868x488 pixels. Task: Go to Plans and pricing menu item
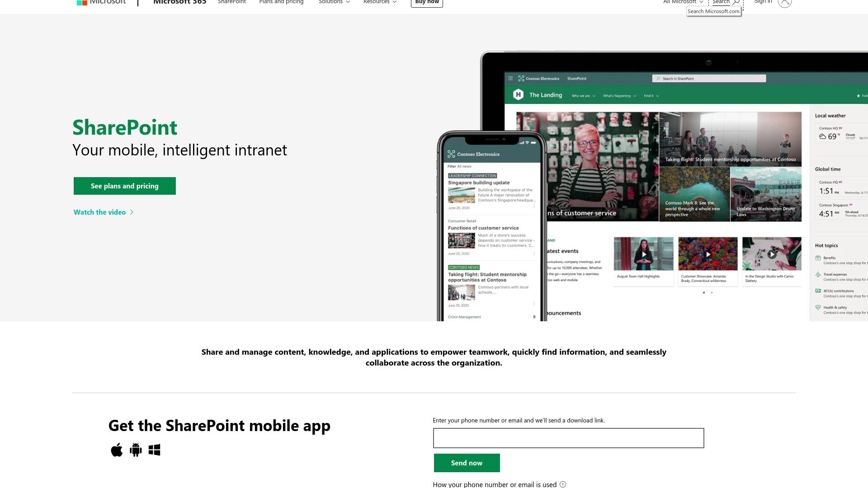(281, 2)
